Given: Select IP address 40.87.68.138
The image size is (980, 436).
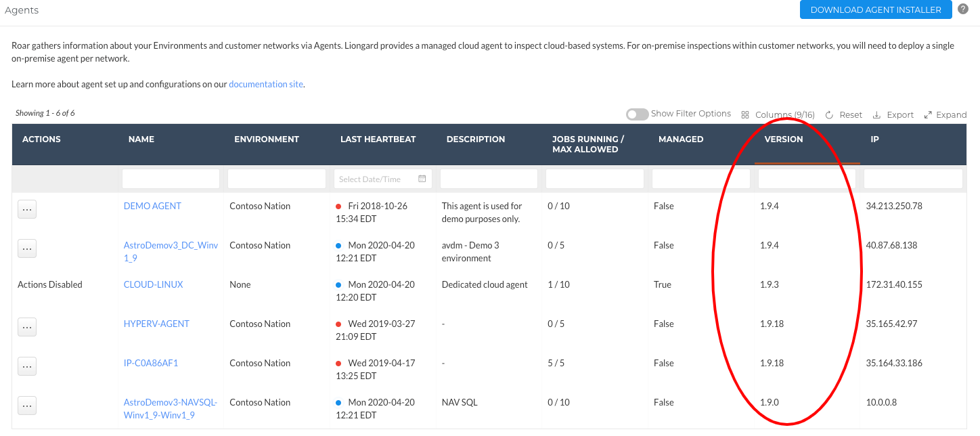Looking at the screenshot, I should 892,245.
